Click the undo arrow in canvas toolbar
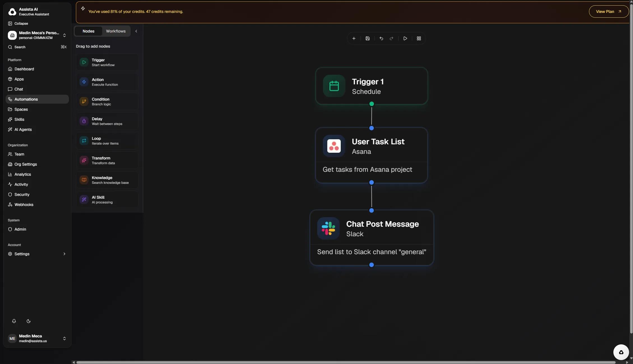Image resolution: width=633 pixels, height=364 pixels. point(381,38)
